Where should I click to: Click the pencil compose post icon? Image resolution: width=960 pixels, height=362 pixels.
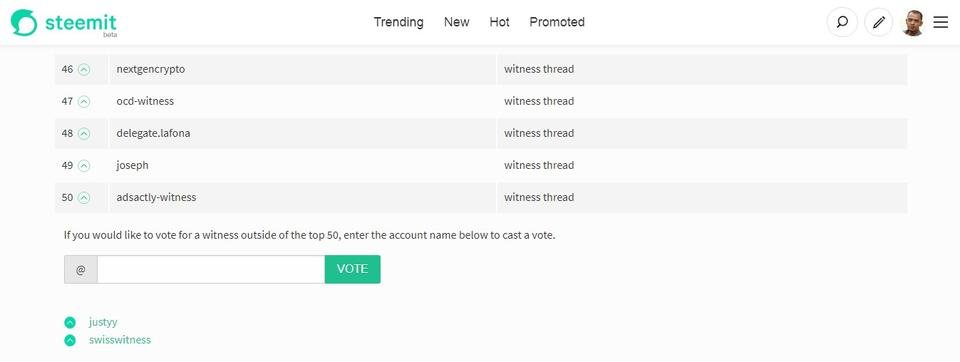pos(879,23)
